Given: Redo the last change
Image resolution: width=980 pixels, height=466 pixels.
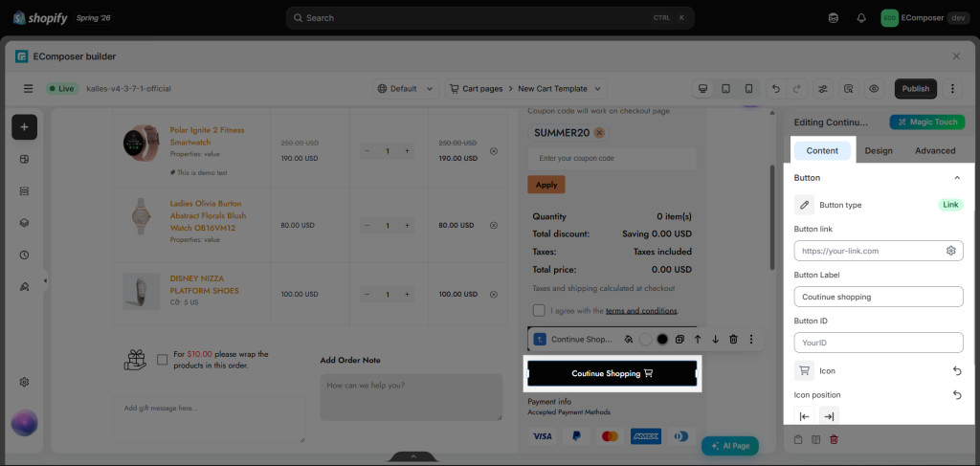Looking at the screenshot, I should coord(796,89).
